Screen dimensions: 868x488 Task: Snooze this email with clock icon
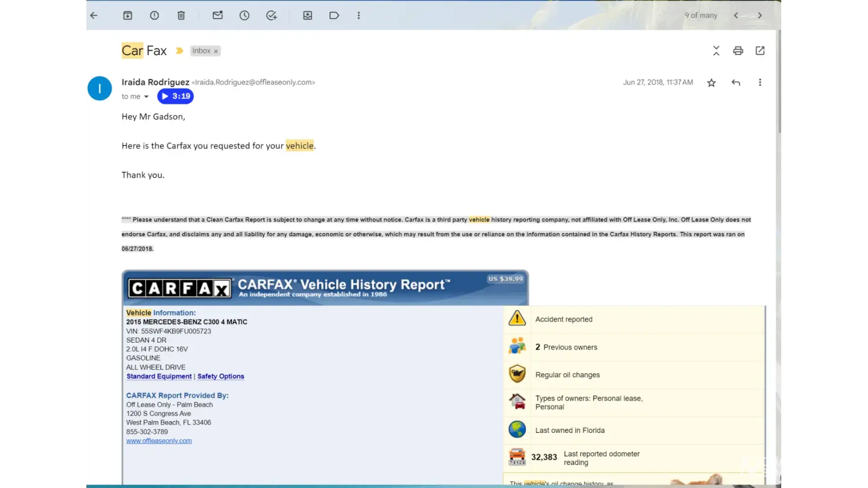245,16
